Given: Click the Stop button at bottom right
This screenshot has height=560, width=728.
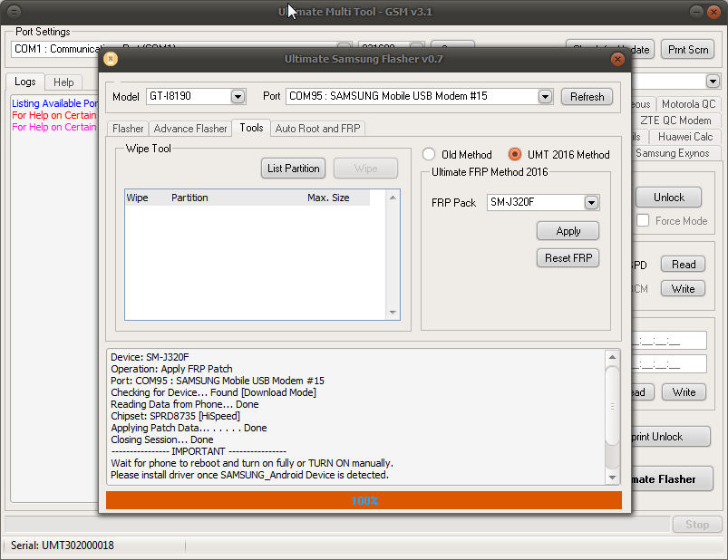Looking at the screenshot, I should 697,525.
